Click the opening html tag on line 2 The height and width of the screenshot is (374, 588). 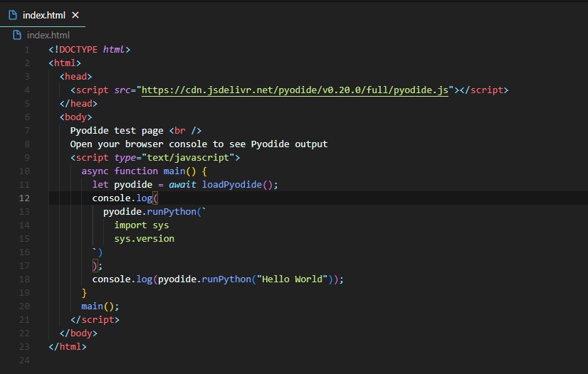[65, 63]
